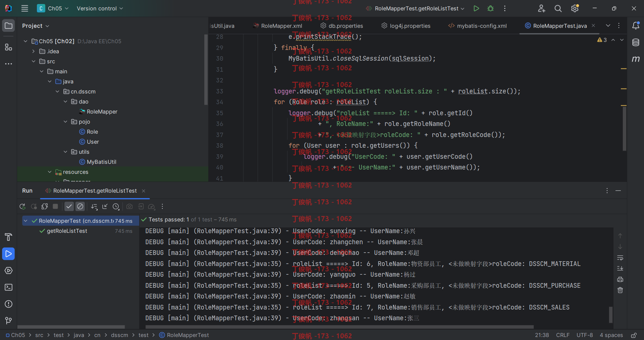Open Notifications bell icon
The width and height of the screenshot is (644, 340).
pyautogui.click(x=636, y=26)
